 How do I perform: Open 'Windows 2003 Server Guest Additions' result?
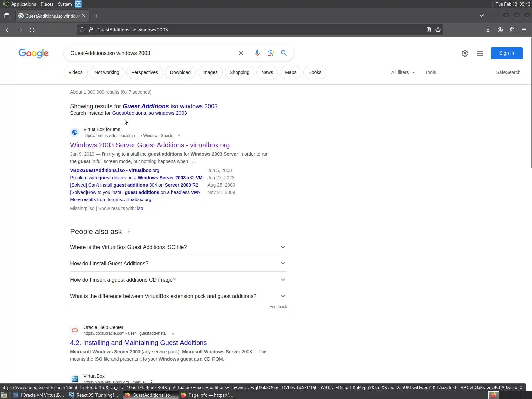[x=150, y=145]
